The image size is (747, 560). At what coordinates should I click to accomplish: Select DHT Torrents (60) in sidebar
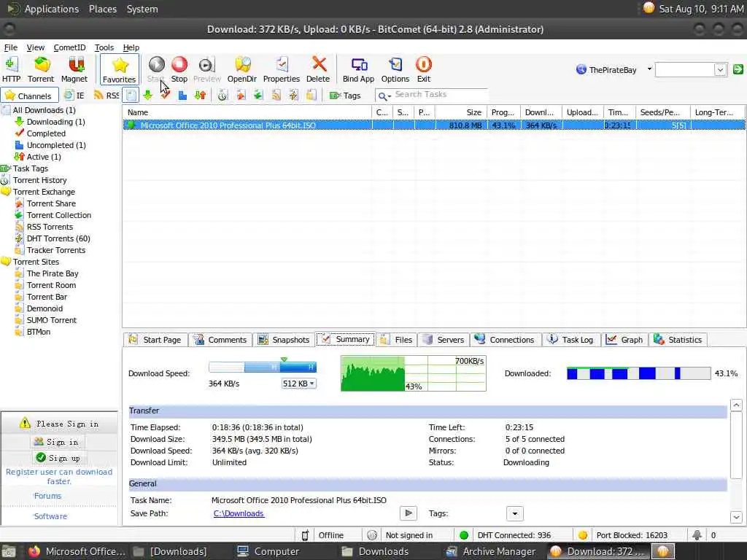point(58,238)
